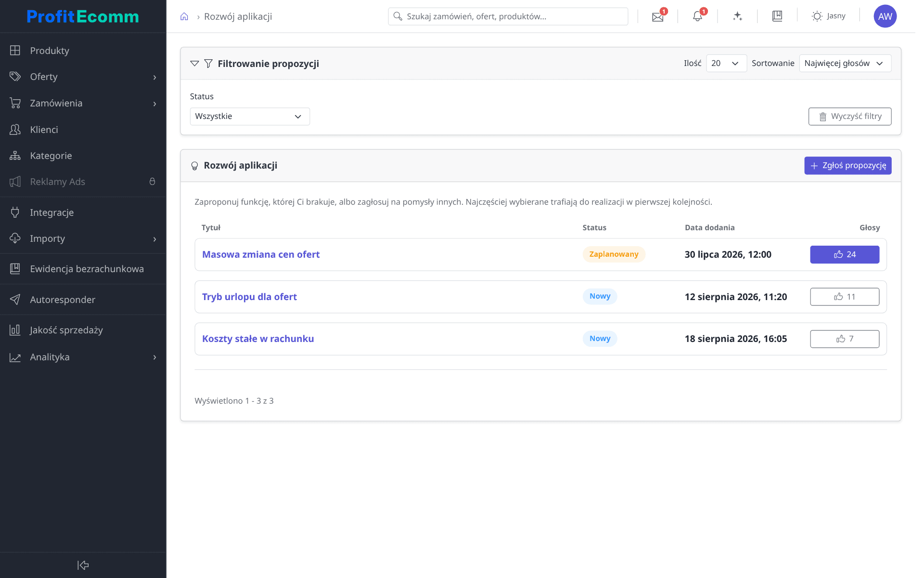
Task: Open the Masowa zmiana cen ofert link
Action: click(x=261, y=254)
